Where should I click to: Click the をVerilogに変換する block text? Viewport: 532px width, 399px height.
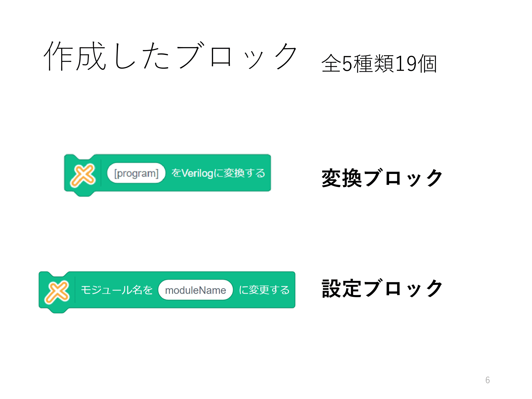218,173
